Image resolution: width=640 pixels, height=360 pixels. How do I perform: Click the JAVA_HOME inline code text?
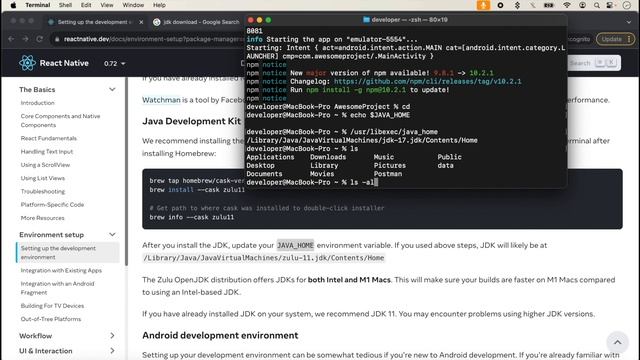295,245
